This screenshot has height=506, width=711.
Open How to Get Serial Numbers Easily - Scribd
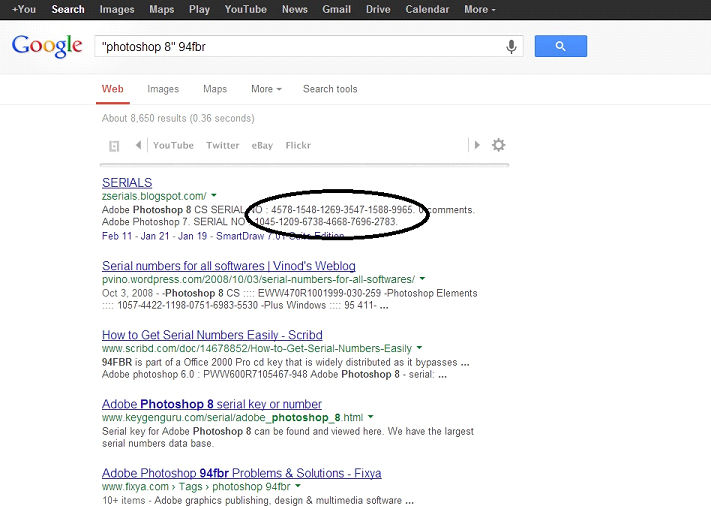coord(212,335)
